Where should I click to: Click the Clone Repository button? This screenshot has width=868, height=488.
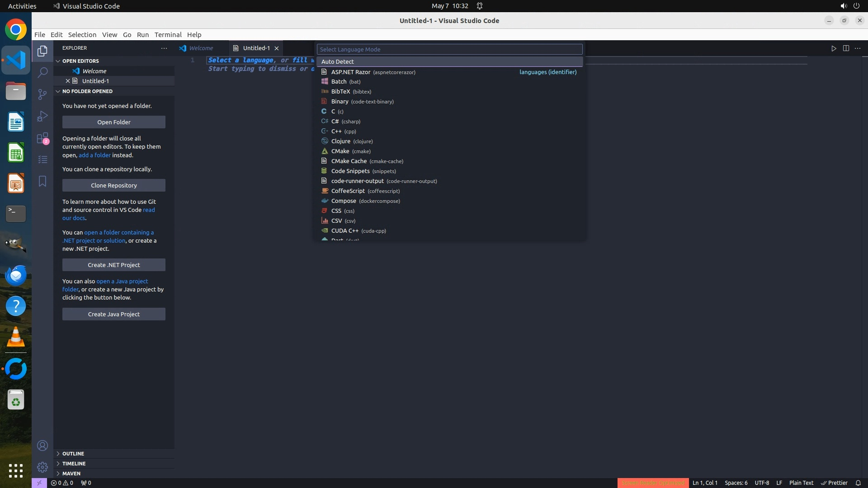[113, 185]
